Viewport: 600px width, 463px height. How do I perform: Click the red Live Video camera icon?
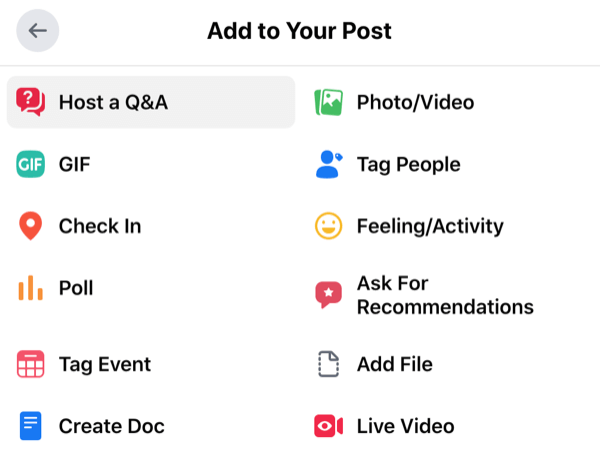click(x=328, y=426)
